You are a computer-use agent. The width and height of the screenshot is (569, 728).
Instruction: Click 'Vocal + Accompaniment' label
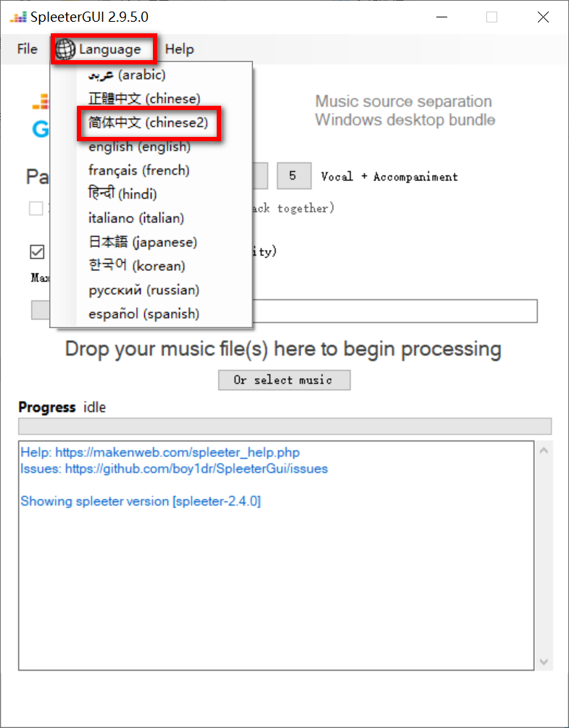point(389,177)
